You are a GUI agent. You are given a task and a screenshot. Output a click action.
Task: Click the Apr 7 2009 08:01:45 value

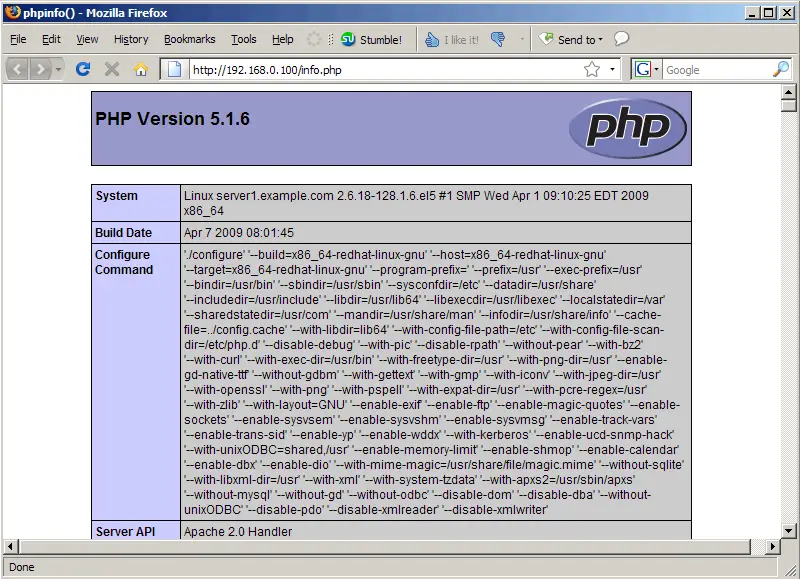click(x=239, y=233)
